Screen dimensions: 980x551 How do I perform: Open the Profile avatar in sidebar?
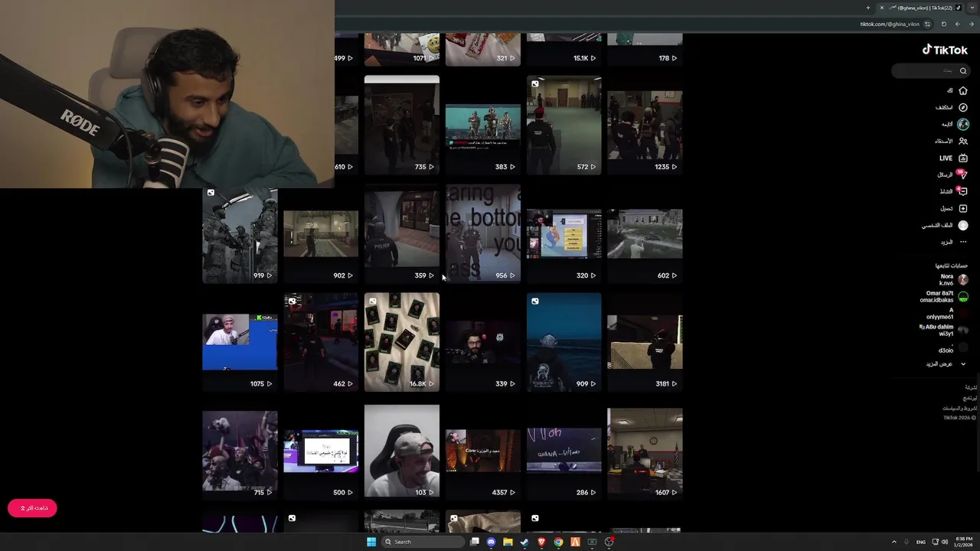coord(963,225)
